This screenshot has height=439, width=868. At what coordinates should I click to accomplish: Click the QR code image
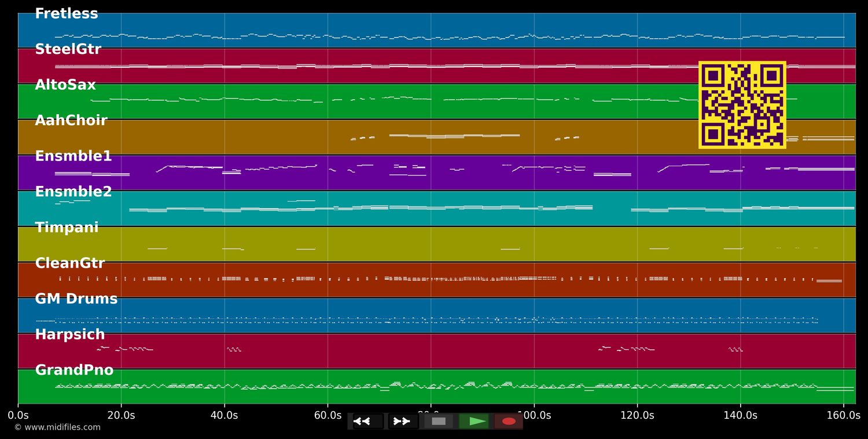coord(742,105)
